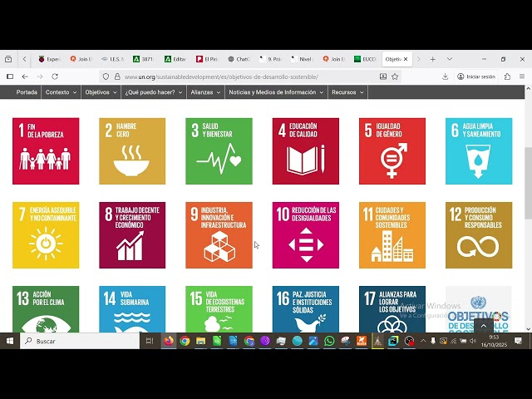Click the page vertical scrollbar thumb
The image size is (532, 399).
pyautogui.click(x=528, y=183)
